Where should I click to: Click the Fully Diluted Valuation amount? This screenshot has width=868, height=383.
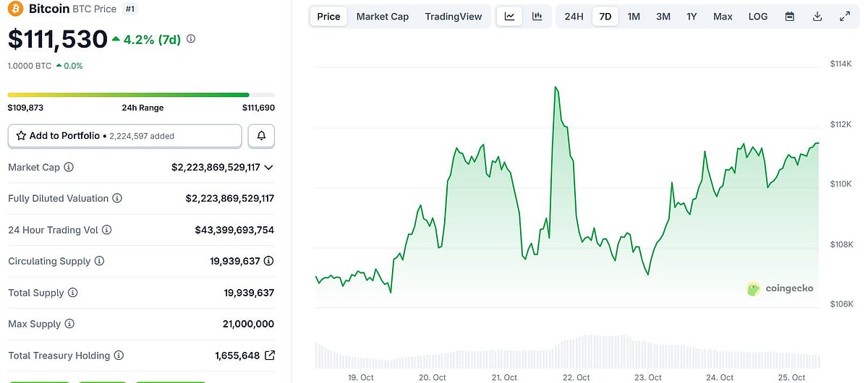tap(230, 198)
